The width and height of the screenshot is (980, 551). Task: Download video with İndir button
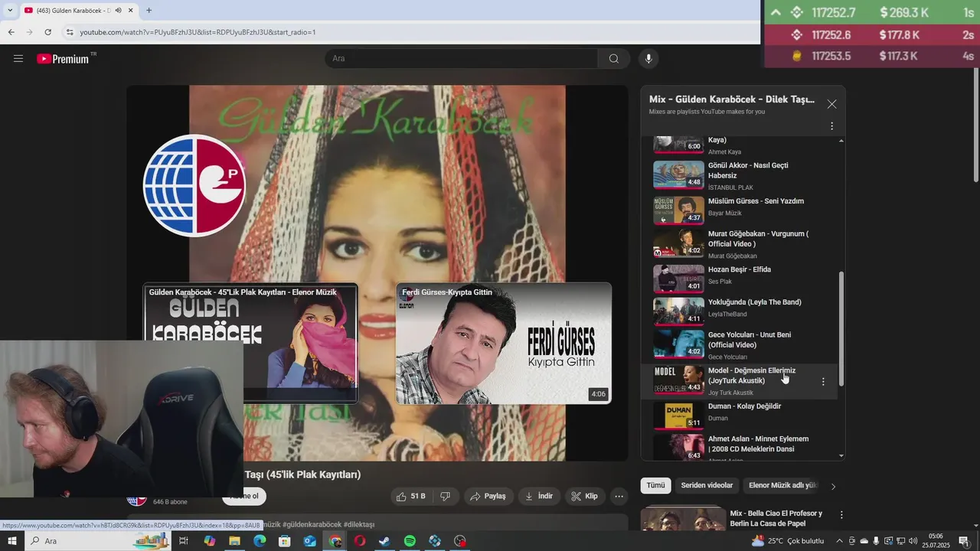coord(538,496)
